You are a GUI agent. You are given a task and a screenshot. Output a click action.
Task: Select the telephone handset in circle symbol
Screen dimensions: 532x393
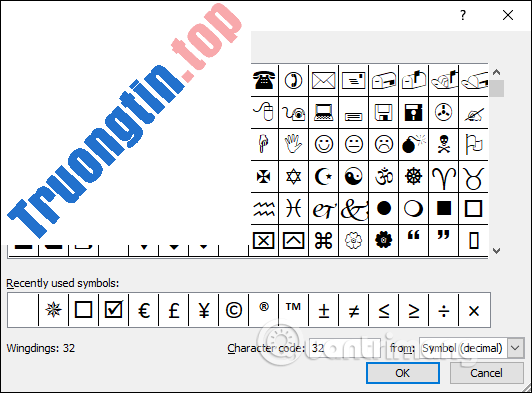tap(293, 80)
